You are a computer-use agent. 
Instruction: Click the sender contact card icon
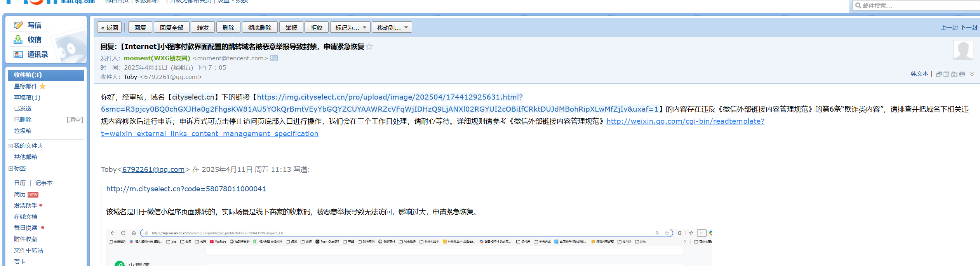(x=274, y=58)
